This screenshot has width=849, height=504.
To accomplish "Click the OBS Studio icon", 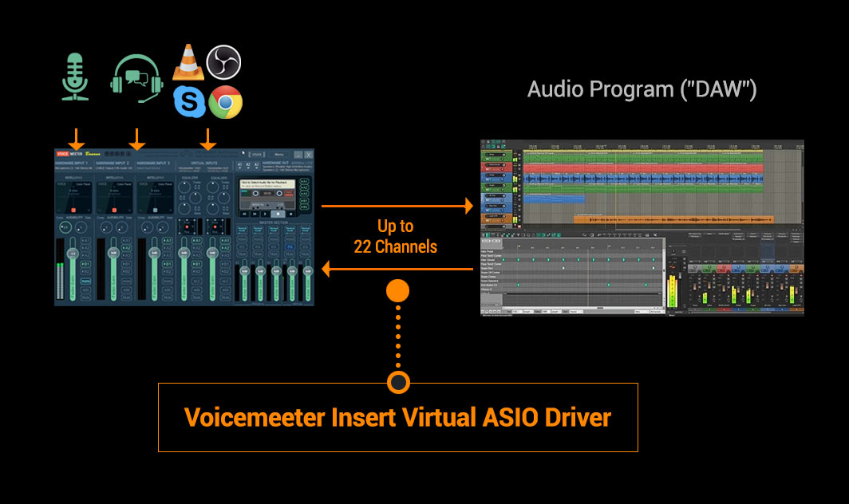I will 223,62.
